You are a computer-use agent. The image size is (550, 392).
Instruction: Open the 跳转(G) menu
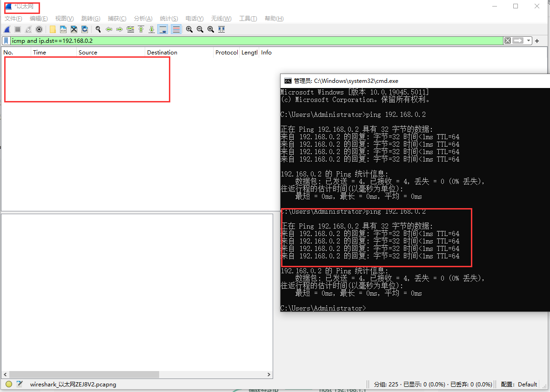click(x=90, y=19)
